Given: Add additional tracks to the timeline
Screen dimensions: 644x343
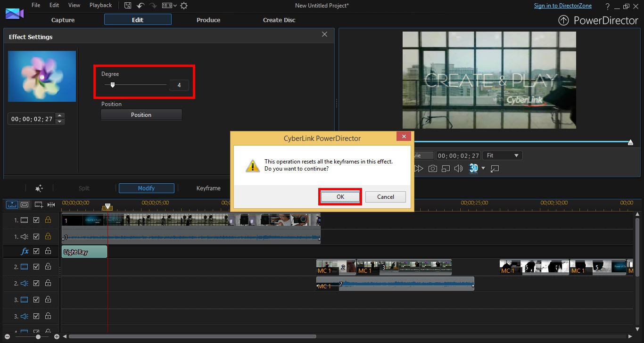Looking at the screenshot, I should pyautogui.click(x=39, y=204).
